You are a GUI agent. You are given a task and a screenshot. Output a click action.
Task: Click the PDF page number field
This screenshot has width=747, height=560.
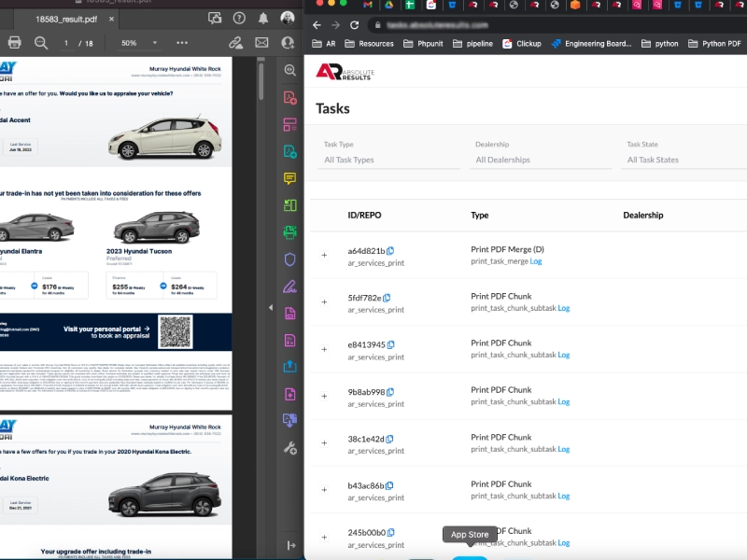pyautogui.click(x=66, y=43)
